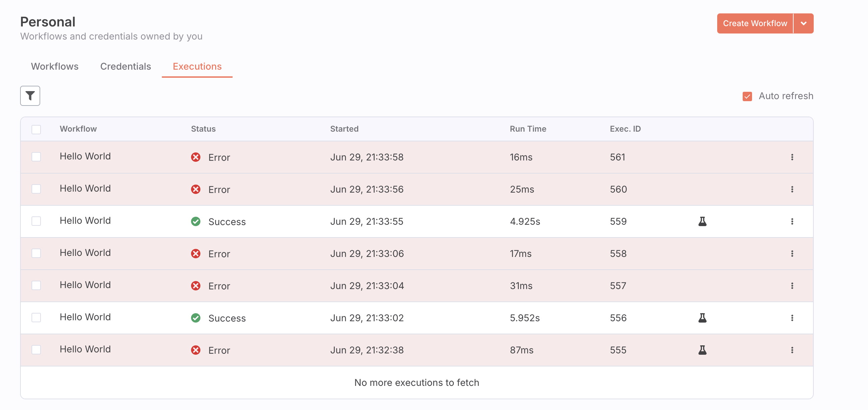The image size is (868, 410).
Task: Check the row checkbox for execution 557
Action: click(x=36, y=286)
